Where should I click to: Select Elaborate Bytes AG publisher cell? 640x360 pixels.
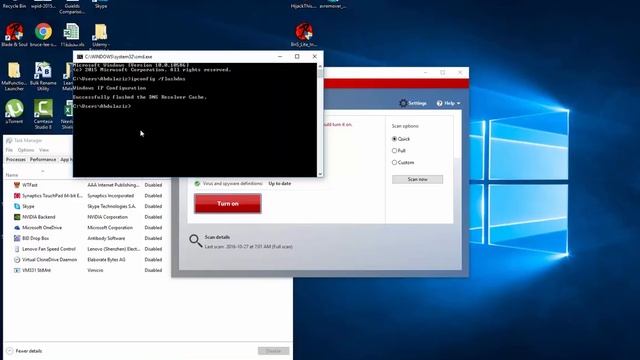point(106,259)
